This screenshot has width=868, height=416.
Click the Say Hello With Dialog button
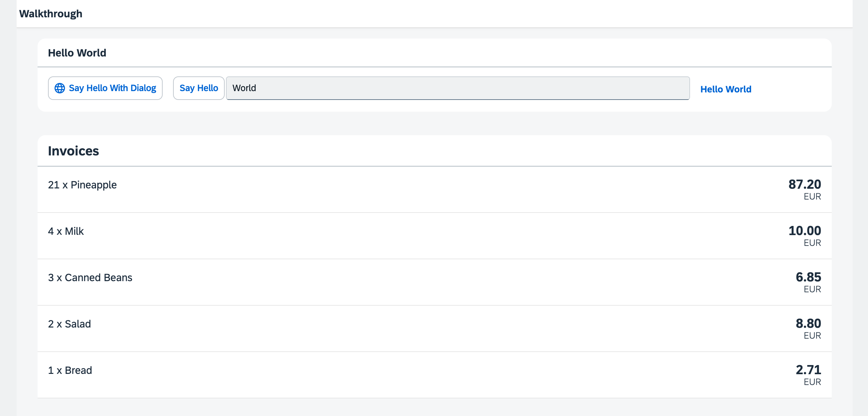click(105, 88)
